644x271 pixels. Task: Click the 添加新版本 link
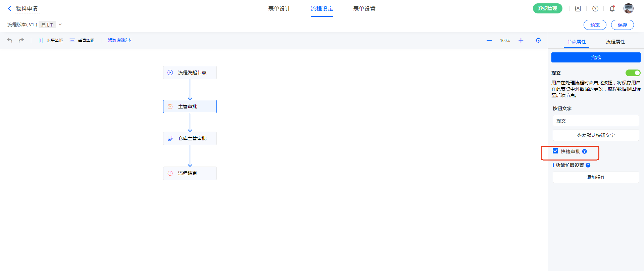click(119, 40)
